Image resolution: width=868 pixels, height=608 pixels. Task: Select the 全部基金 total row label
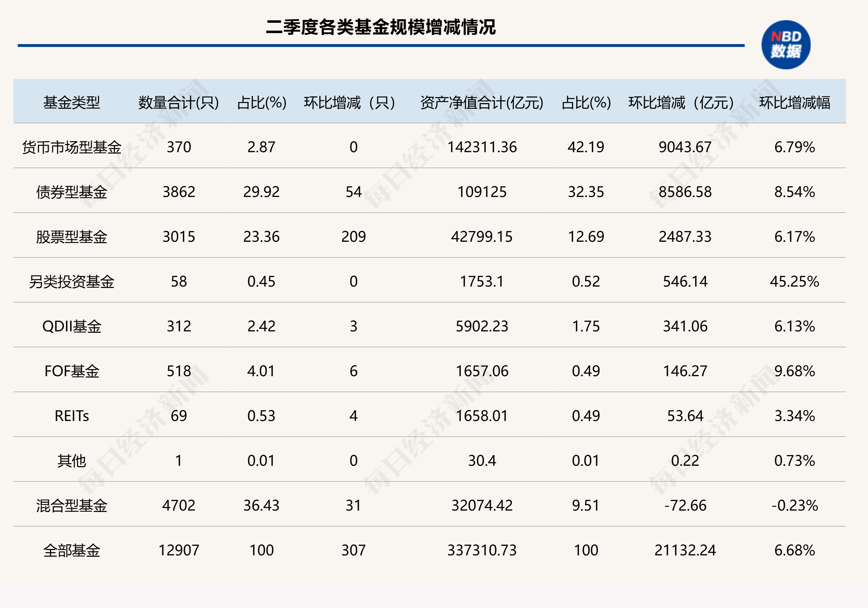(x=71, y=550)
